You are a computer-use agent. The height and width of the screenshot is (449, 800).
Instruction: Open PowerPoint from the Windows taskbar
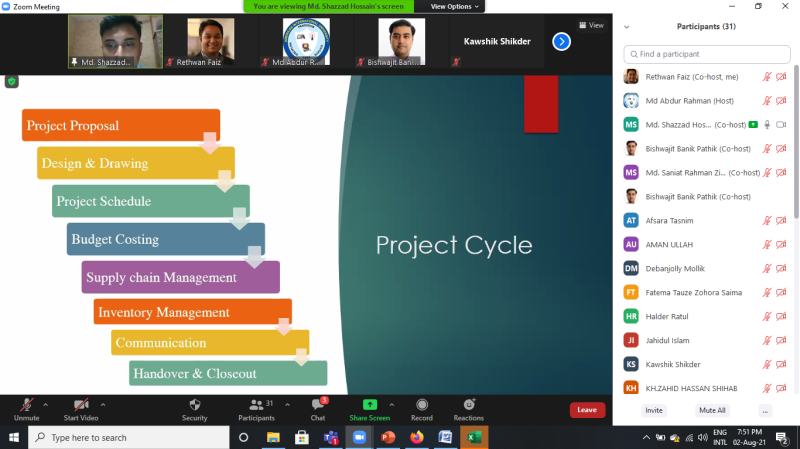[387, 438]
